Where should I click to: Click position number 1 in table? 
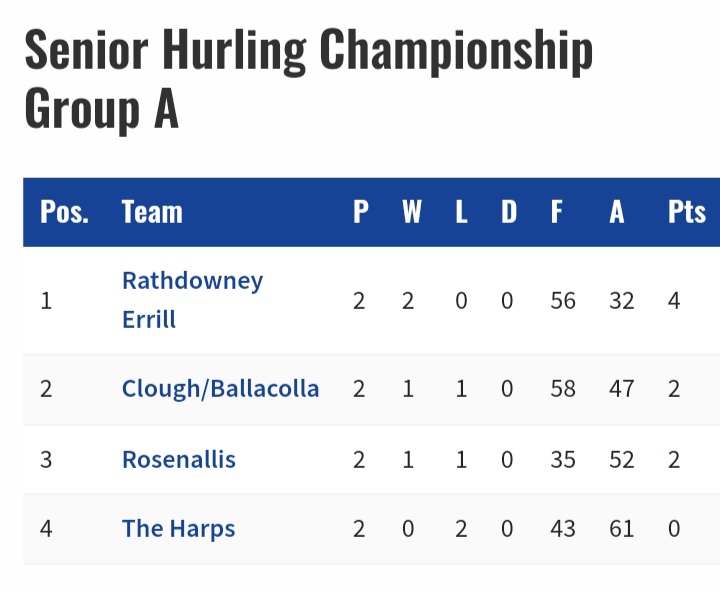click(46, 301)
